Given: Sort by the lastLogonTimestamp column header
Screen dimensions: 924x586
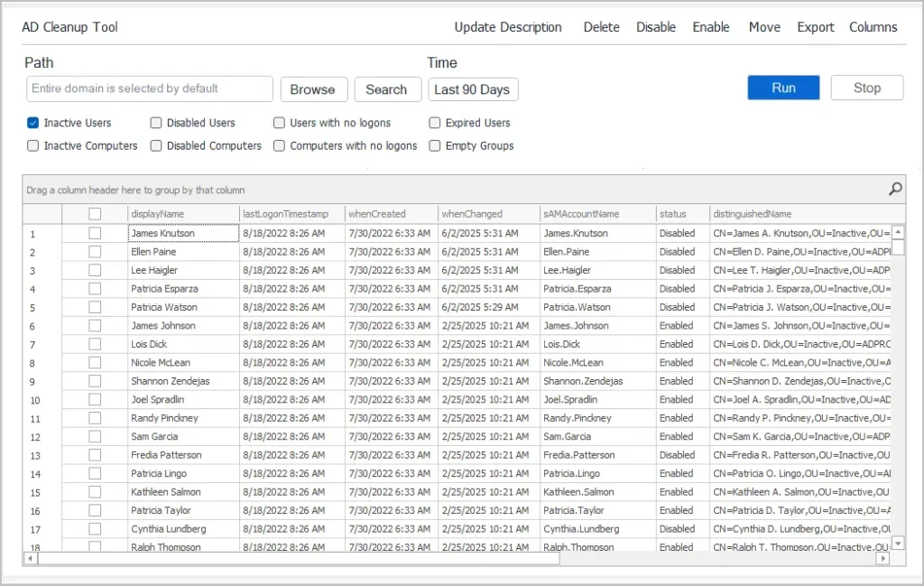Looking at the screenshot, I should pos(291,214).
